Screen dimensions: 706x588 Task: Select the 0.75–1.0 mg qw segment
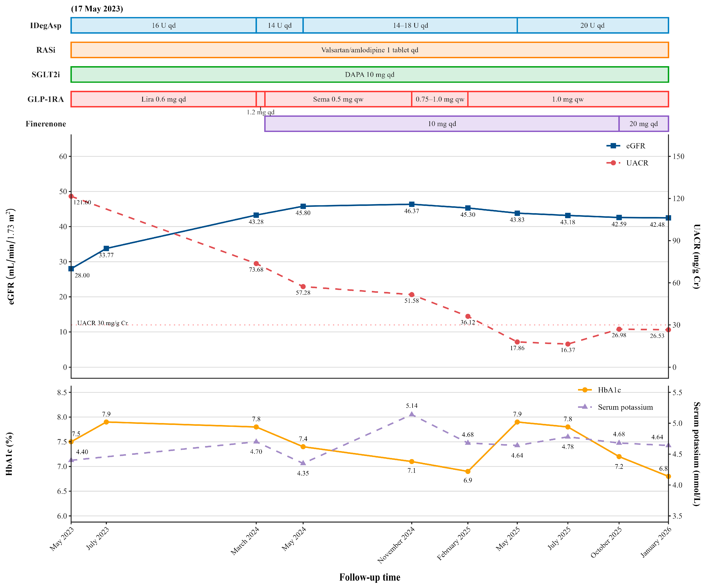[x=440, y=99]
